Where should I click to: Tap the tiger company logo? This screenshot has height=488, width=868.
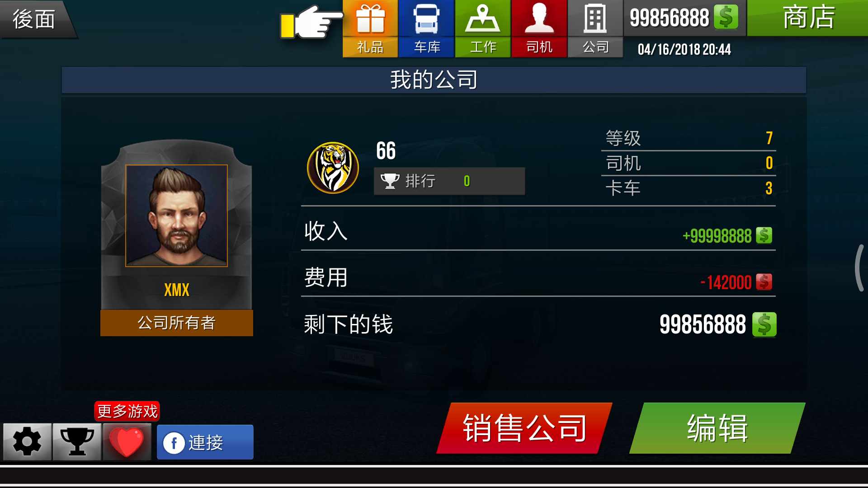click(x=333, y=168)
